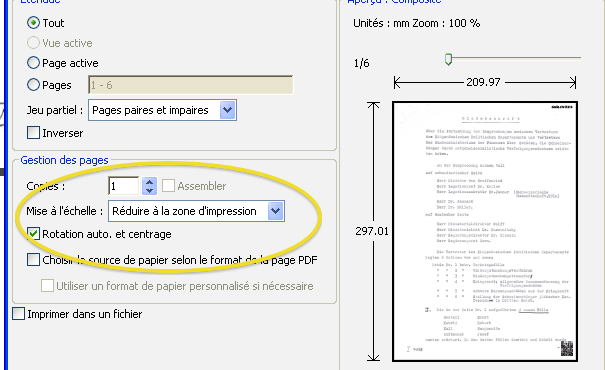Click the Copies number field
This screenshot has width=605, height=370.
pyautogui.click(x=123, y=186)
